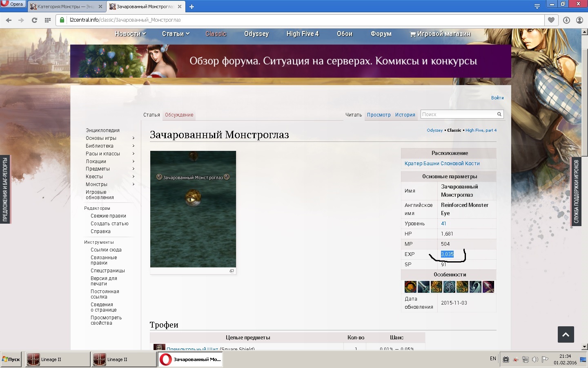Open the Форум section
This screenshot has height=368, width=588.
(x=381, y=34)
